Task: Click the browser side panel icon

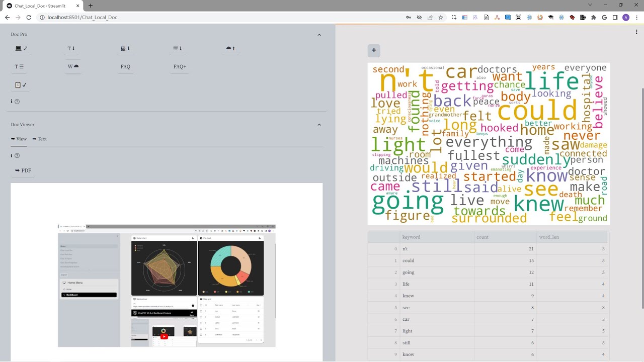Action: pos(615,17)
